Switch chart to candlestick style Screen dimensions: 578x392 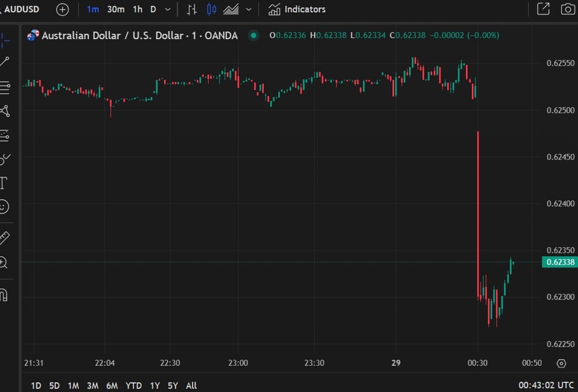(210, 9)
